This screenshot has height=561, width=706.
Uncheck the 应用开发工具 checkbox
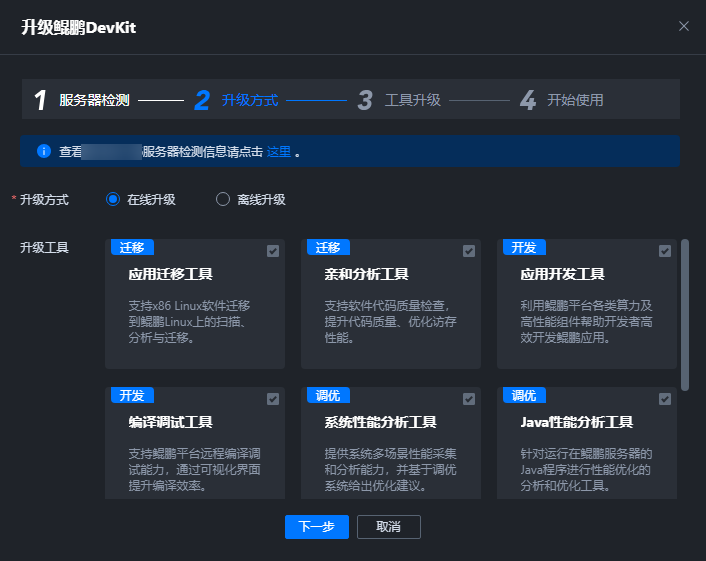click(665, 251)
